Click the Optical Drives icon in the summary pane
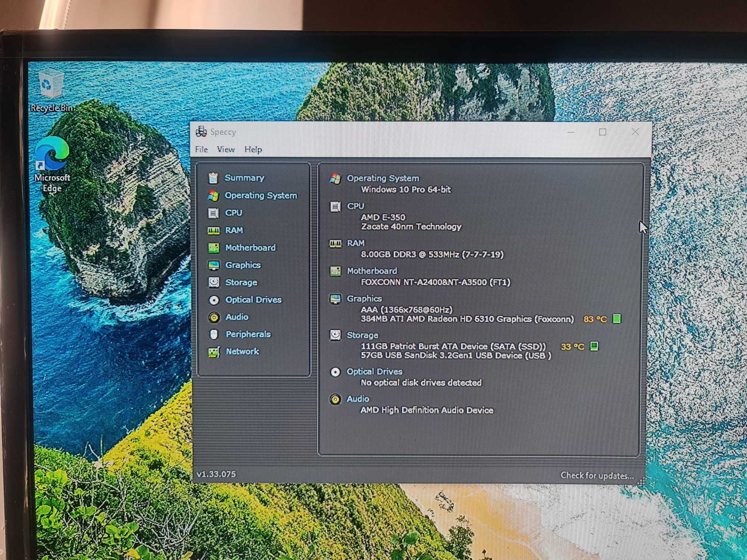 click(335, 372)
